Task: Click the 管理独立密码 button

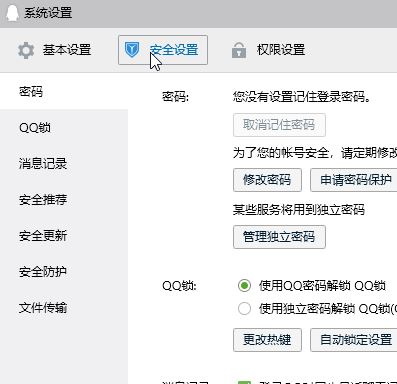Action: tap(279, 237)
